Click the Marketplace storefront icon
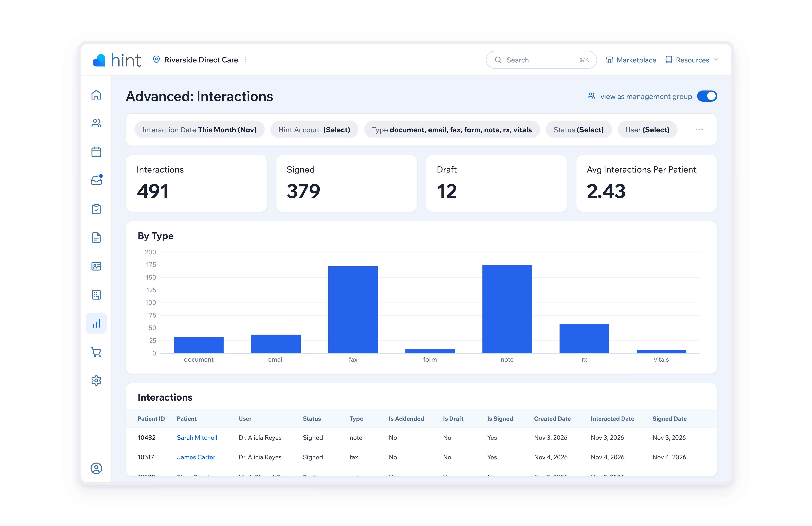 coord(609,60)
